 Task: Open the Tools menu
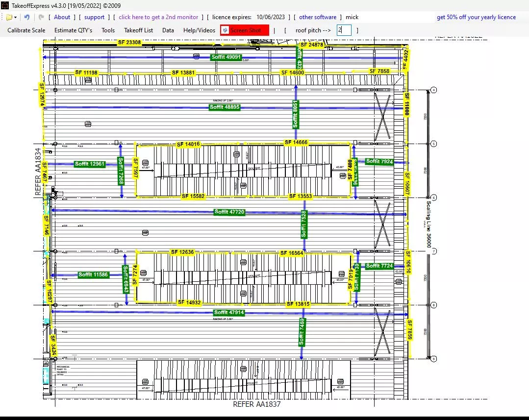108,30
